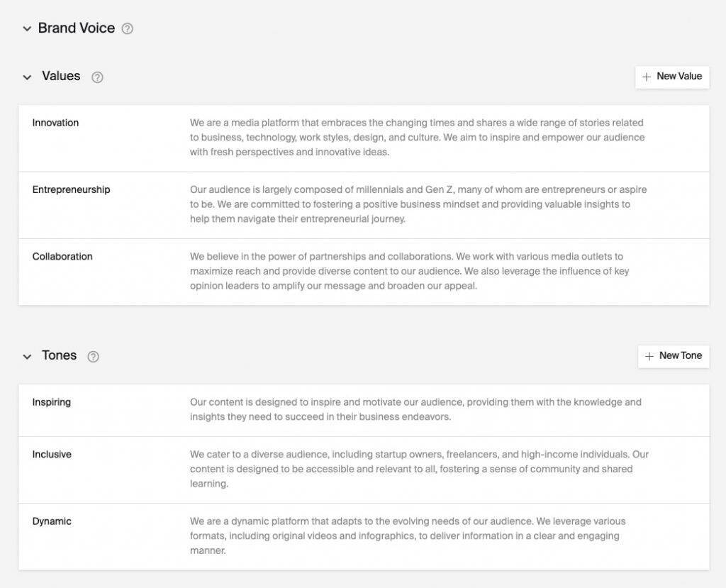Collapse the Tones section chevron
This screenshot has width=726, height=588.
[27, 357]
